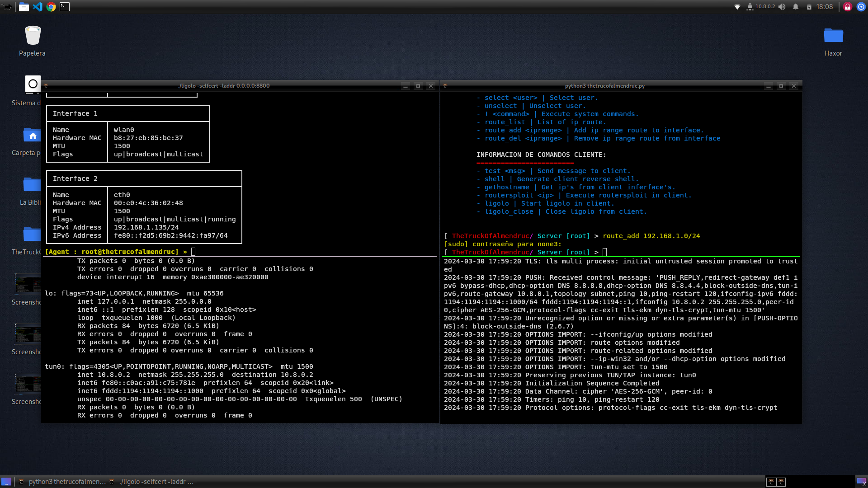Click the eth0 interface name
Viewport: 868px width, 488px height.
coord(122,195)
